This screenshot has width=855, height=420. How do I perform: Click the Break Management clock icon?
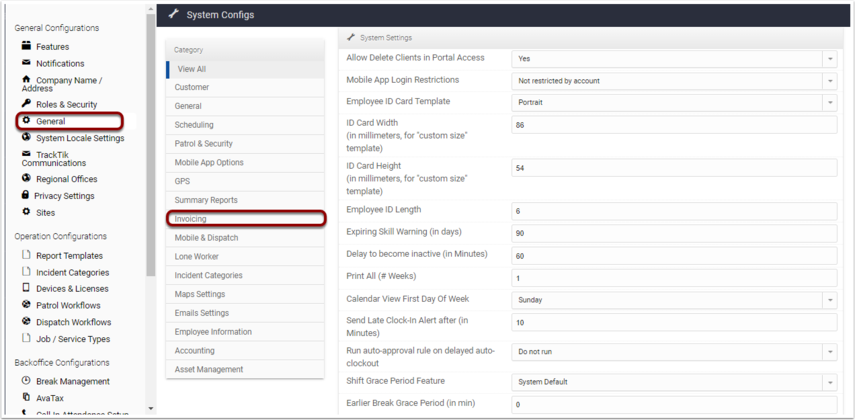[26, 381]
